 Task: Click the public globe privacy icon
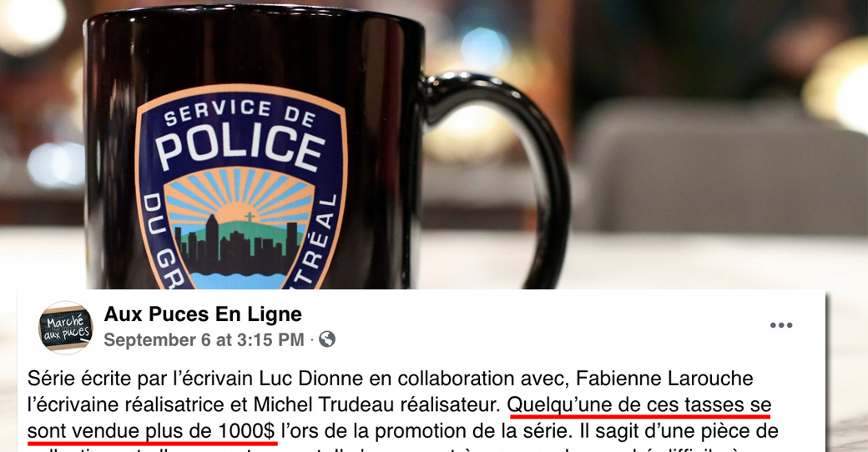click(x=327, y=339)
